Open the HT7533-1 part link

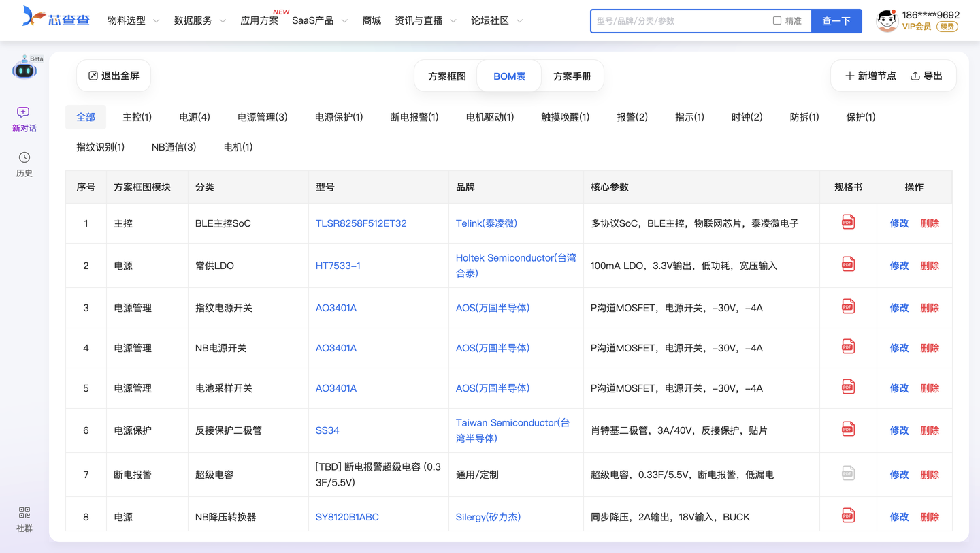tap(338, 266)
